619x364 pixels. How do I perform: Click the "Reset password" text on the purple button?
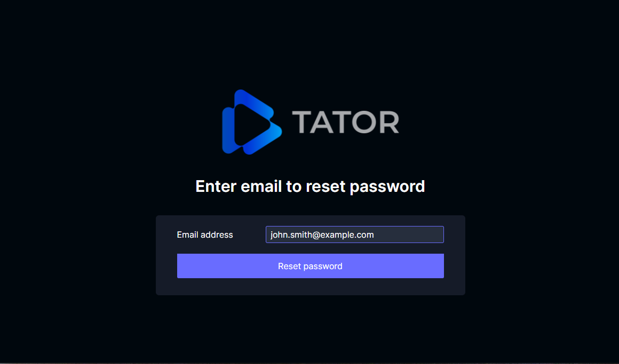point(310,266)
